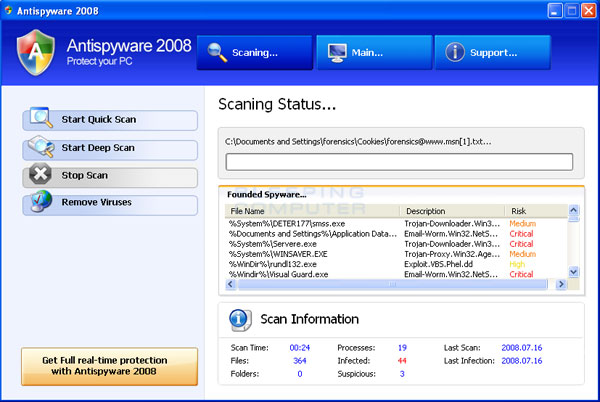Start a Deep Scan

110,149
